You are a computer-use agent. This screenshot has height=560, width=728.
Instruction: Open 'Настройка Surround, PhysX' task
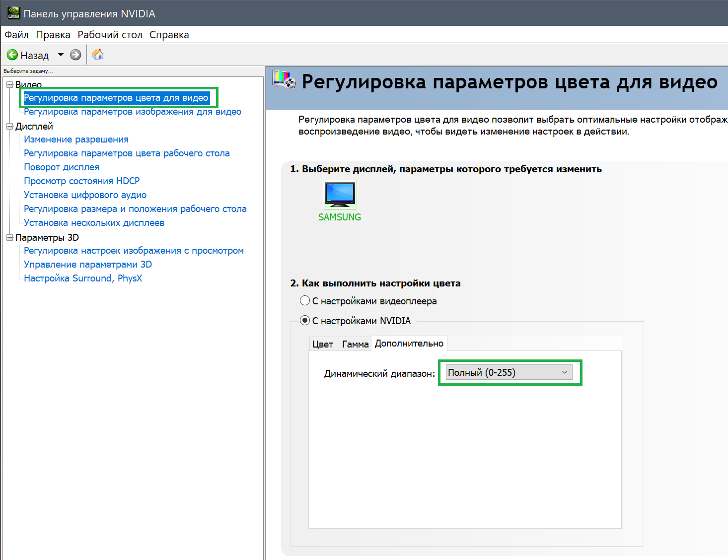(83, 279)
